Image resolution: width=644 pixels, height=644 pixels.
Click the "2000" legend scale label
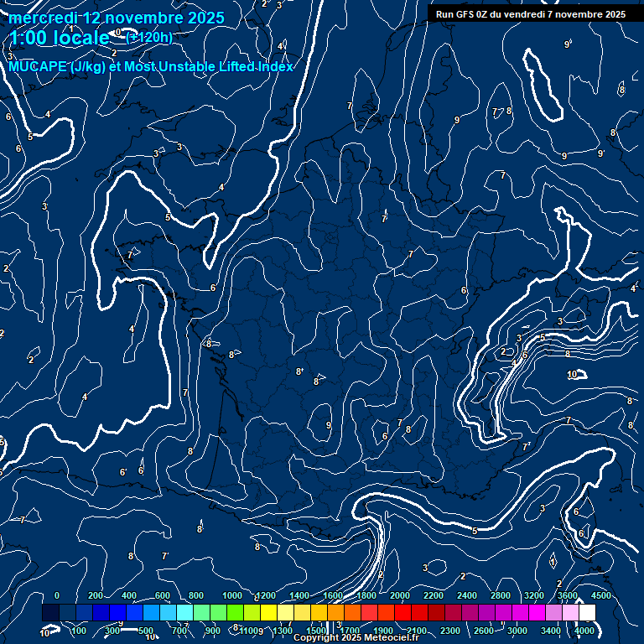[400, 595]
